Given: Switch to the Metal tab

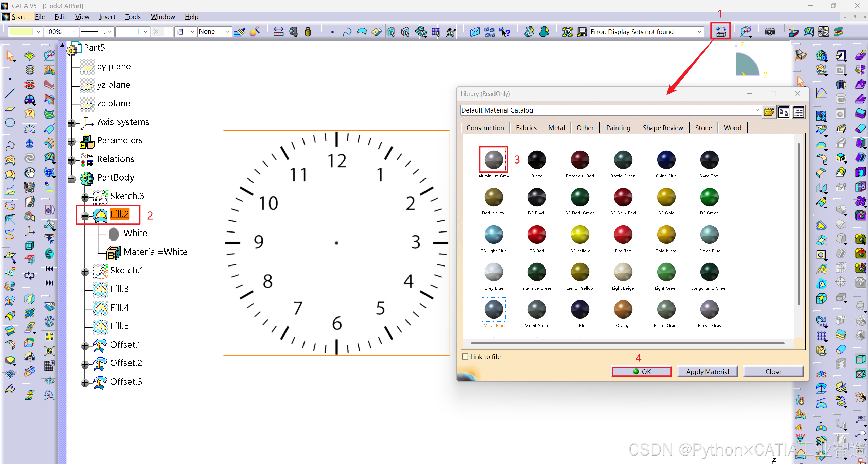Looking at the screenshot, I should pyautogui.click(x=556, y=128).
